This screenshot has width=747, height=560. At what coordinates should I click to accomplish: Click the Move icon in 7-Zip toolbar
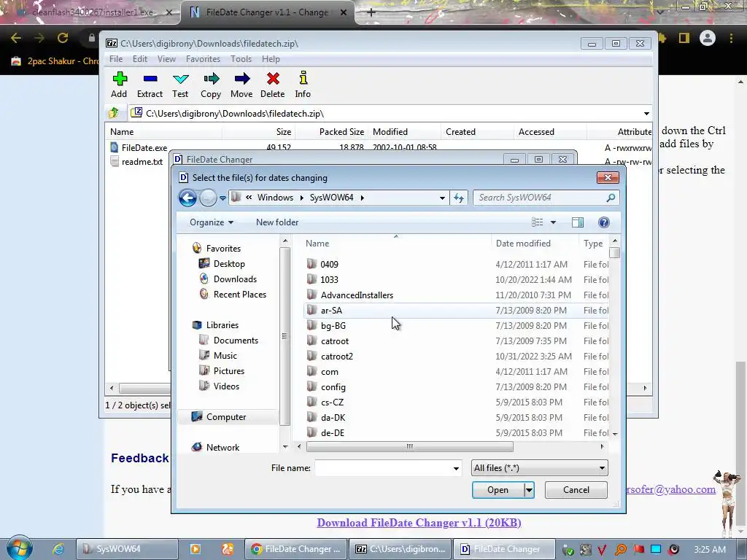[x=241, y=79]
